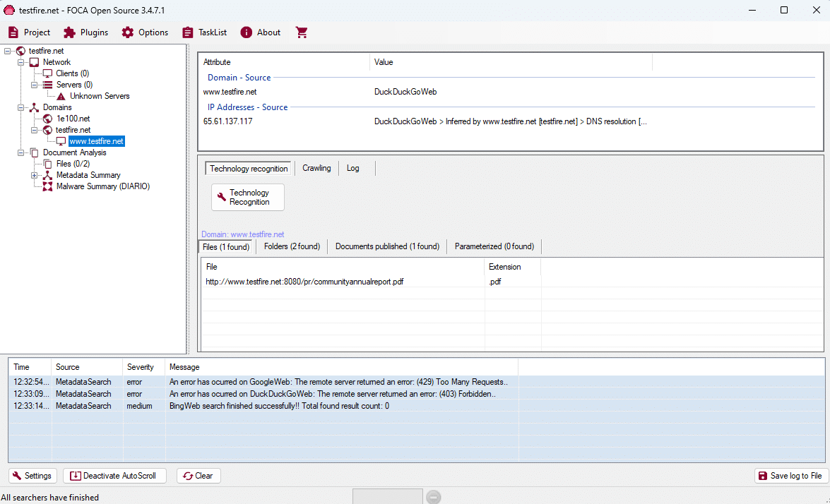
Task: Select Files (0/2) in the tree
Action: click(73, 164)
